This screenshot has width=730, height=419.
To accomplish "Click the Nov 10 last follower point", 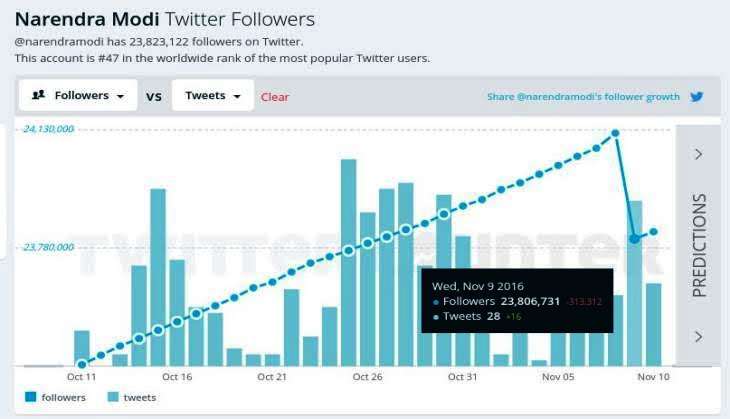I will [x=654, y=231].
